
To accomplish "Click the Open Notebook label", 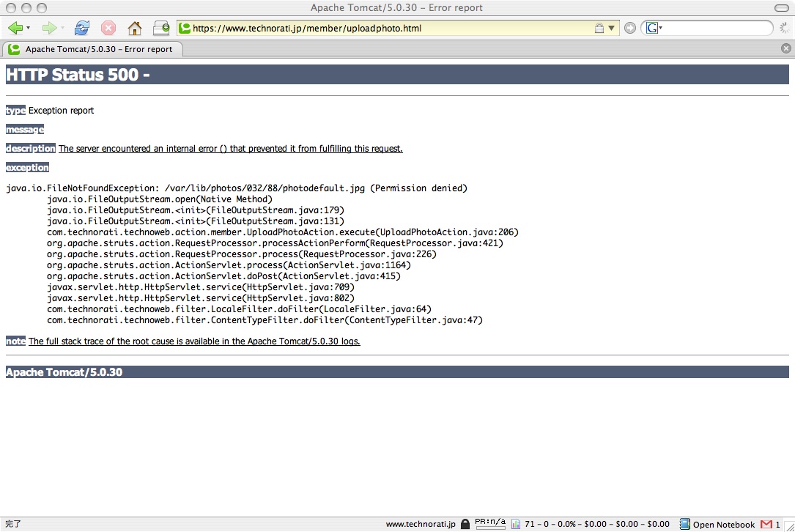I will click(x=724, y=525).
